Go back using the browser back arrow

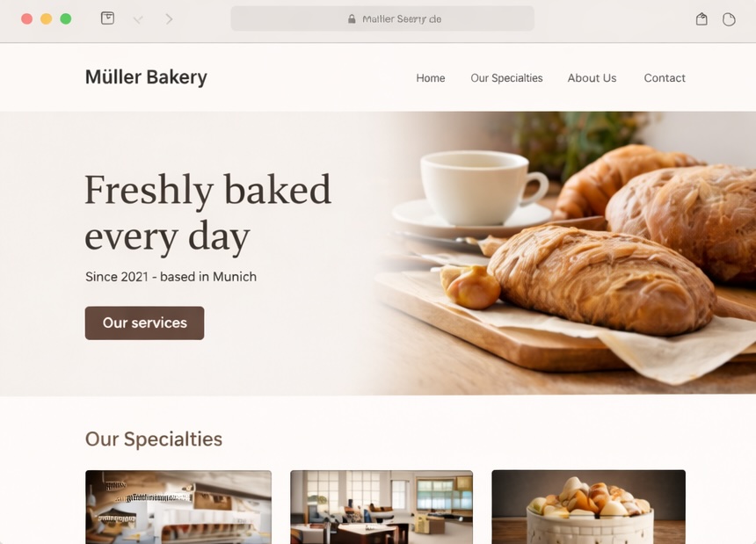pyautogui.click(x=138, y=18)
